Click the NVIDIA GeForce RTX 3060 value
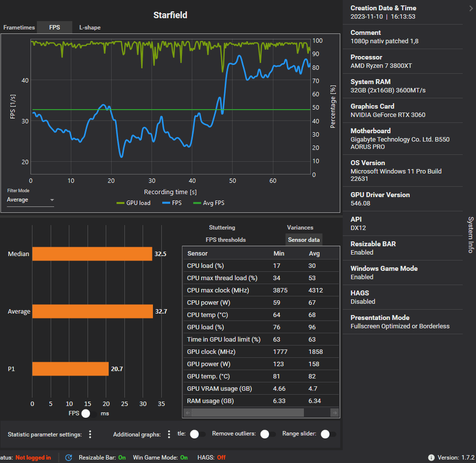 pos(387,115)
